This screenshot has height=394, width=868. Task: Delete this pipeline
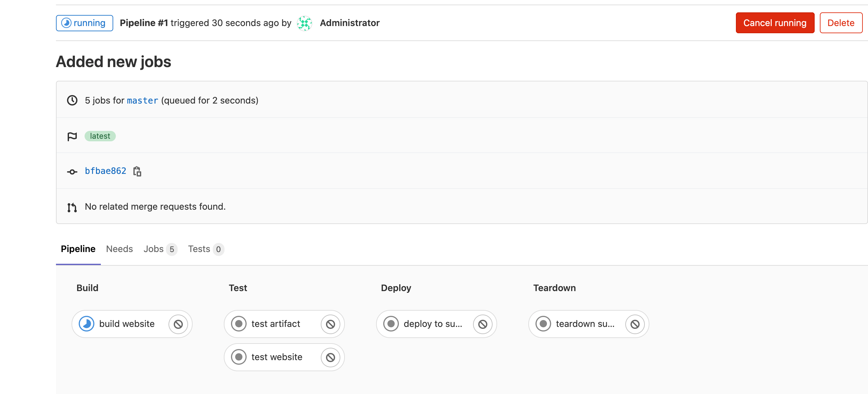pos(841,23)
